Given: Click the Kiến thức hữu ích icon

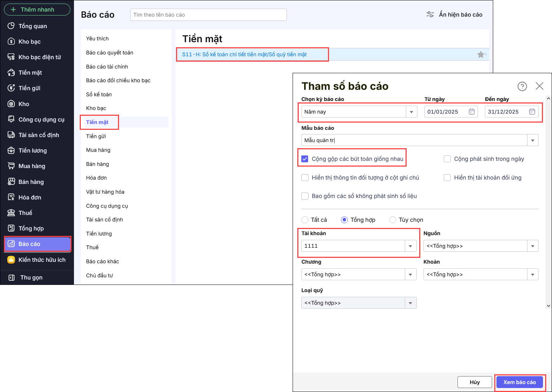Looking at the screenshot, I should (x=11, y=260).
